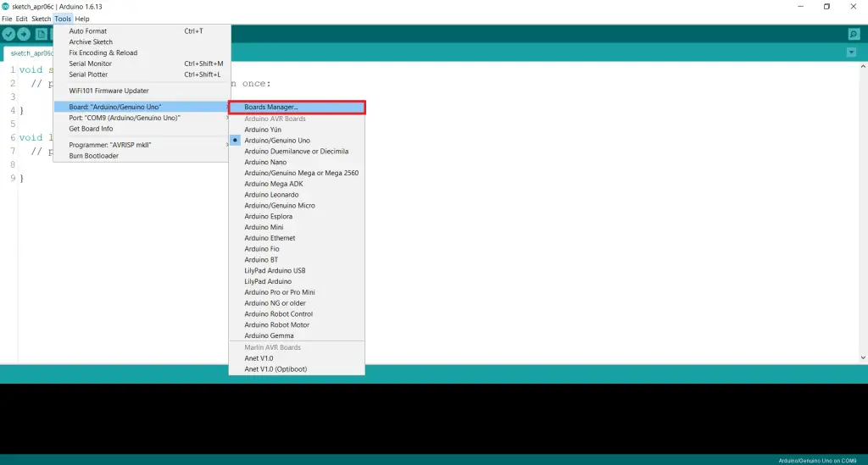Open the Help menu
Screen dimensions: 868x465
tap(82, 19)
